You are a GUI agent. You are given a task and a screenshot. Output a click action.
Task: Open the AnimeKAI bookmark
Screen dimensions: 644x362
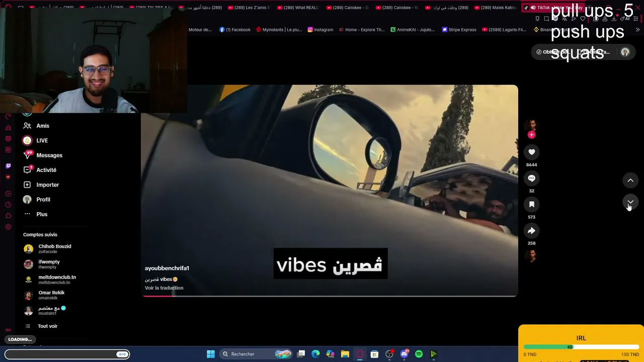pyautogui.click(x=413, y=30)
